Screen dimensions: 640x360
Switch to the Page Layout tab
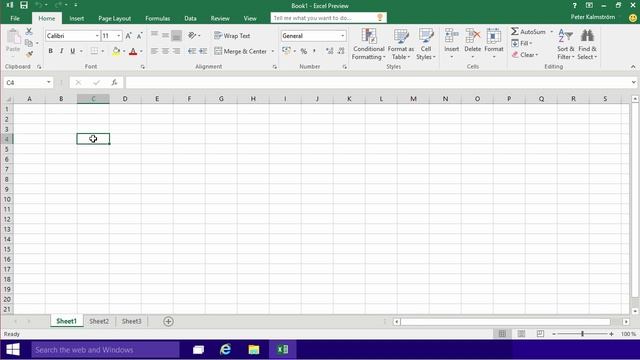(114, 18)
